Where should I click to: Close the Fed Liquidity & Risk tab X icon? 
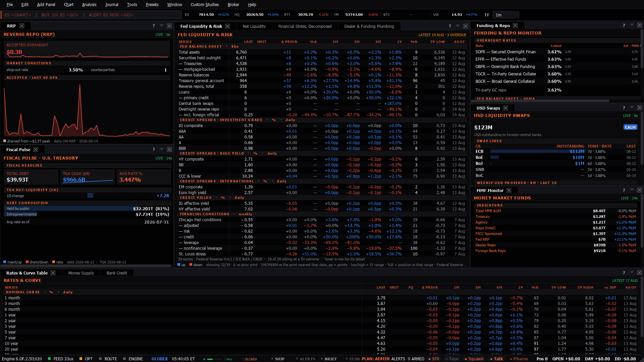click(x=227, y=26)
